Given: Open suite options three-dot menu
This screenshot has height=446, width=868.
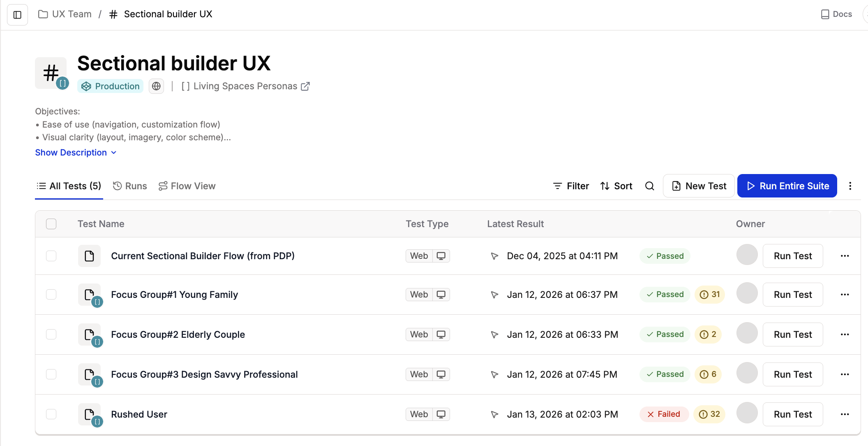Looking at the screenshot, I should click(x=850, y=186).
